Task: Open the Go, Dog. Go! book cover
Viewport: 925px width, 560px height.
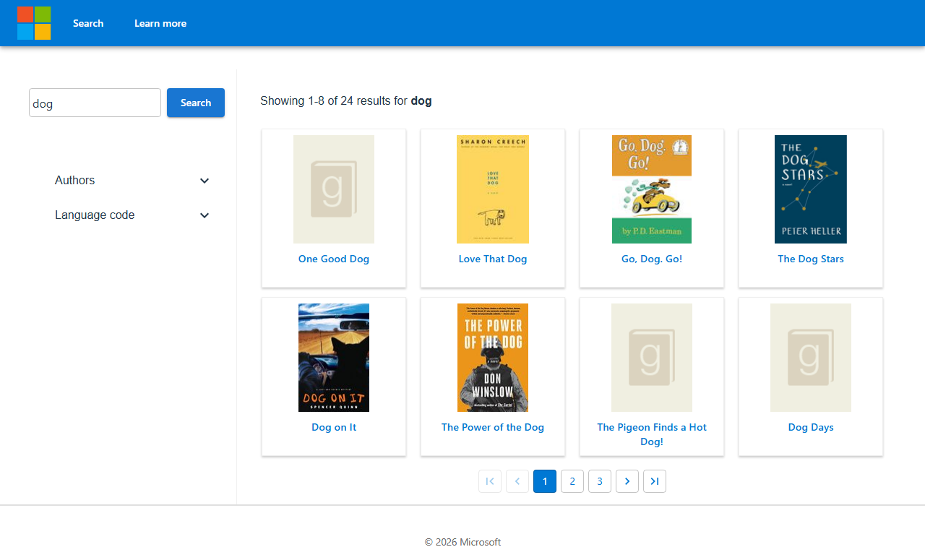Action: [x=652, y=189]
